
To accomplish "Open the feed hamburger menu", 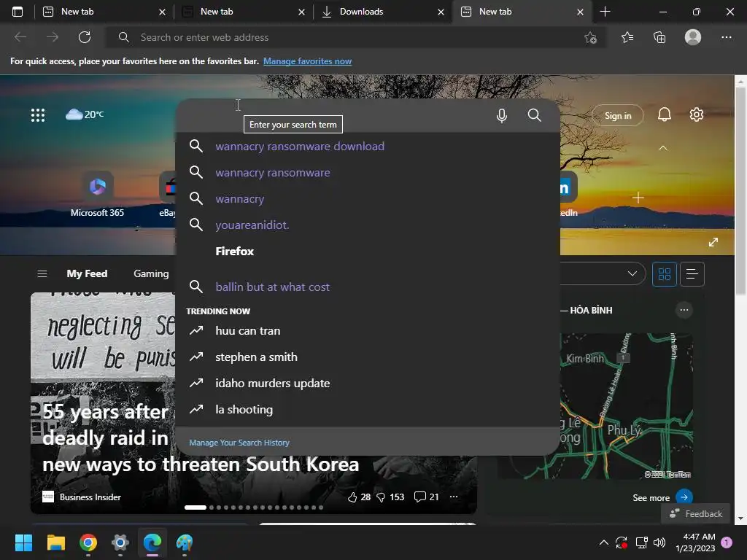I will pos(42,274).
